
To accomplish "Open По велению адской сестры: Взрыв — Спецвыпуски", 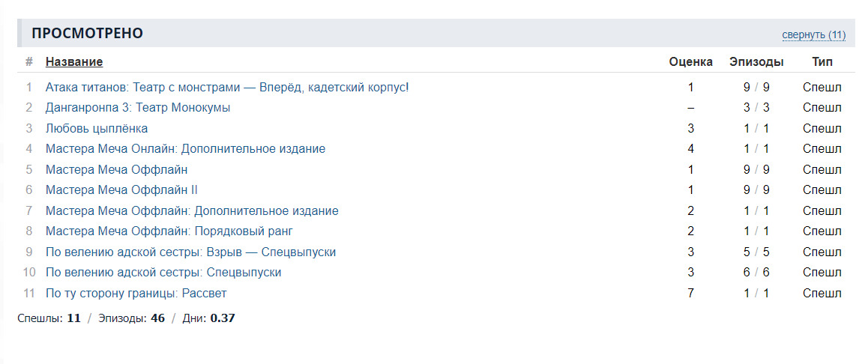I will pos(190,252).
